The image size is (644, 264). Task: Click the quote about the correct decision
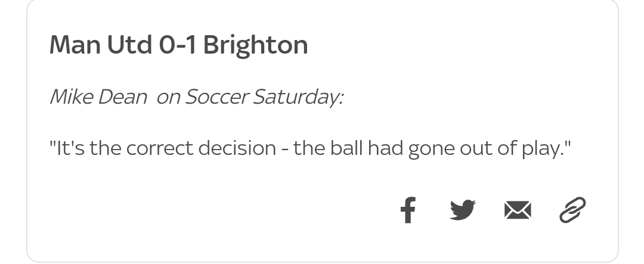tap(311, 148)
